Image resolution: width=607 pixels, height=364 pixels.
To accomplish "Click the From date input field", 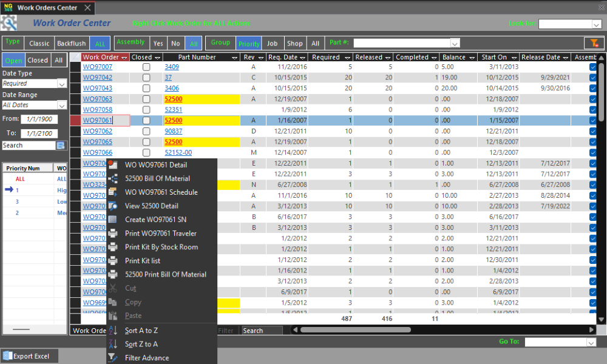I will click(39, 120).
